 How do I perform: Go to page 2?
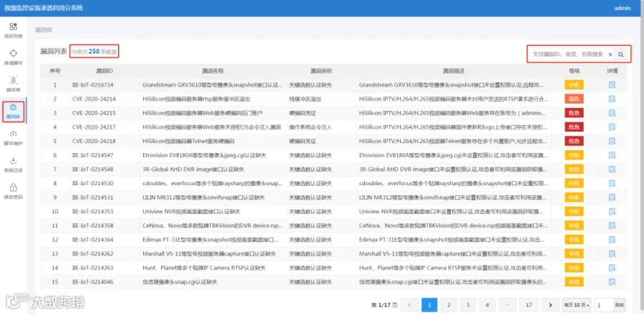pos(449,305)
